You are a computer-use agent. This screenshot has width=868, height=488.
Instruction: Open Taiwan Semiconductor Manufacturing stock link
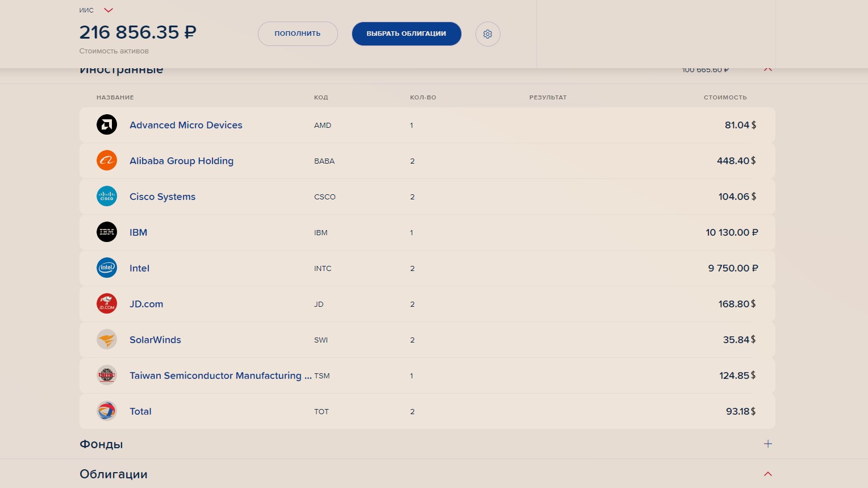click(220, 376)
